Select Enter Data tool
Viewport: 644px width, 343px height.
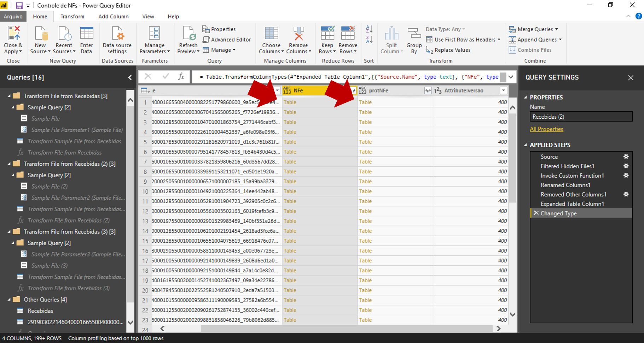click(87, 40)
